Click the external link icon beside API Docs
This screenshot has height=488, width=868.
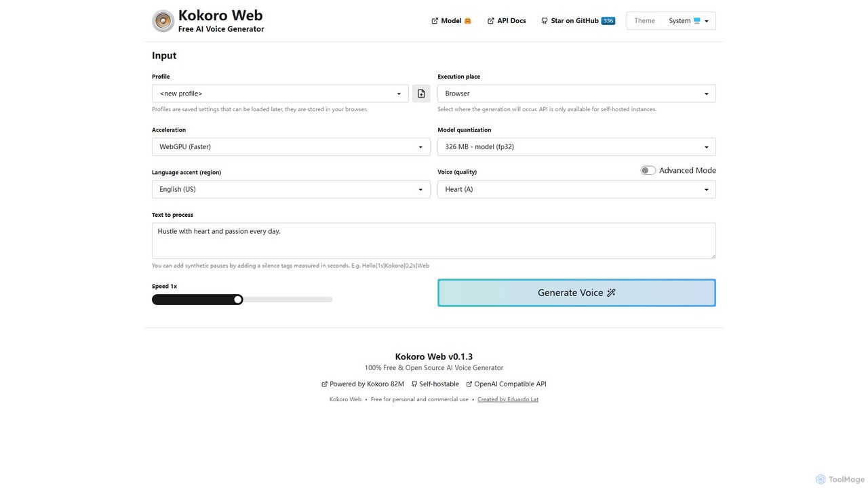(x=491, y=21)
